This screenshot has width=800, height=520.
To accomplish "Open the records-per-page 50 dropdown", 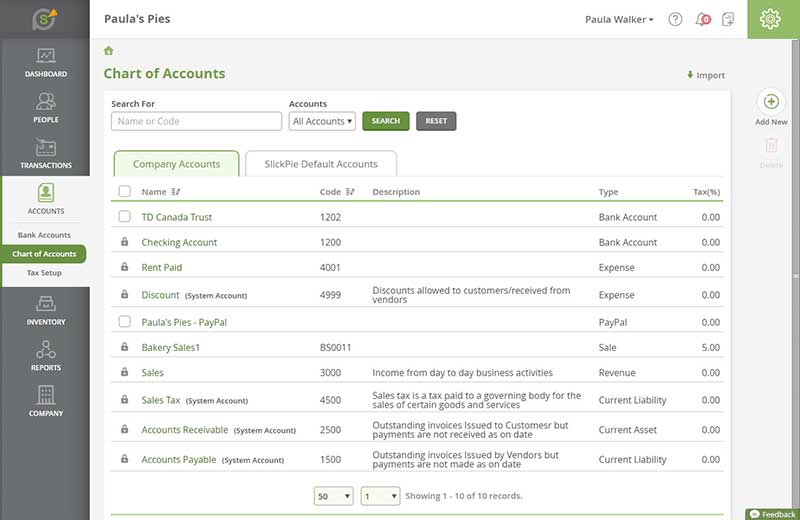I will coord(333,496).
